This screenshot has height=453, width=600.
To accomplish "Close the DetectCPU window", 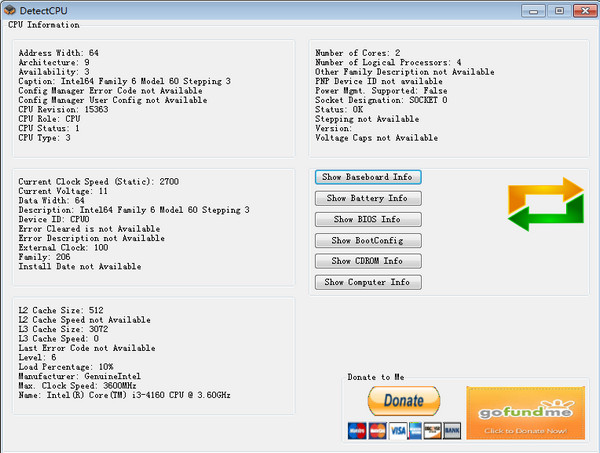I will [582, 10].
